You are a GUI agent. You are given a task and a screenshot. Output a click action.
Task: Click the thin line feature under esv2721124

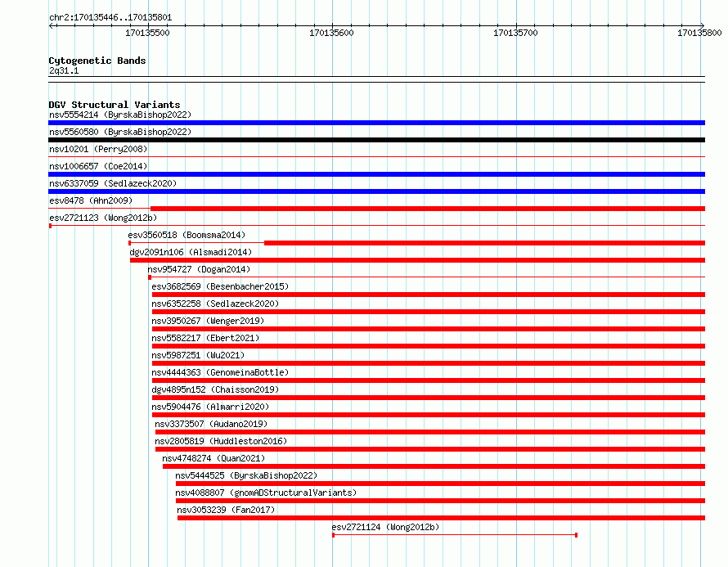pyautogui.click(x=455, y=535)
